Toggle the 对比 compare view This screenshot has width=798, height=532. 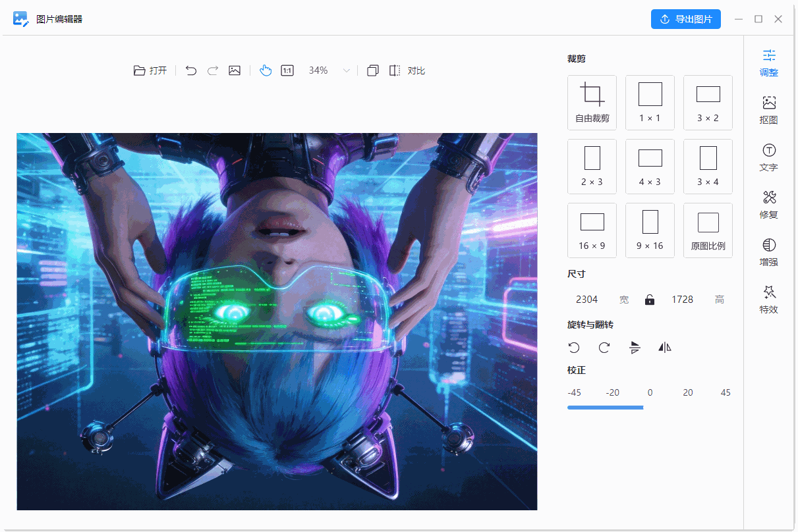pos(407,70)
